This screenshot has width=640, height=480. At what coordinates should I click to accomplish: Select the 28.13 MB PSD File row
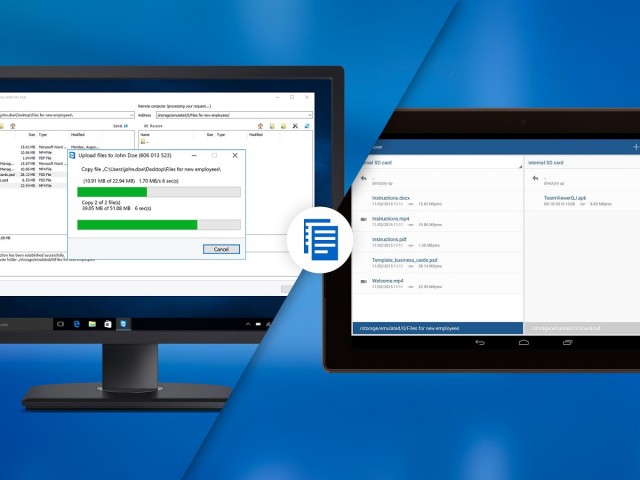33,174
